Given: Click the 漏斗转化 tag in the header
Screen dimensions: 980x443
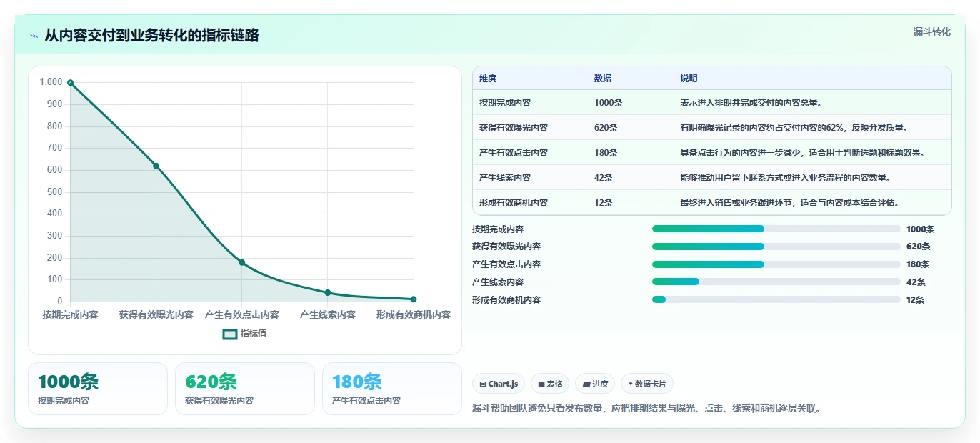Looking at the screenshot, I should pos(932,31).
